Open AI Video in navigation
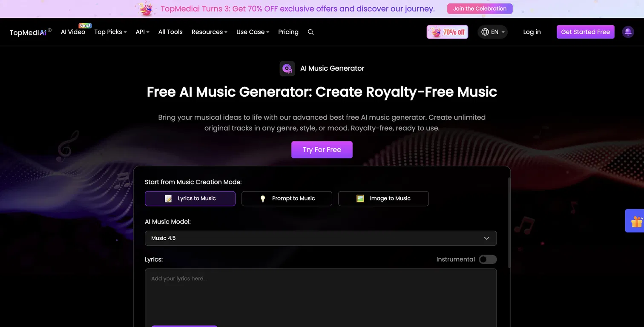The image size is (644, 327). (x=73, y=32)
